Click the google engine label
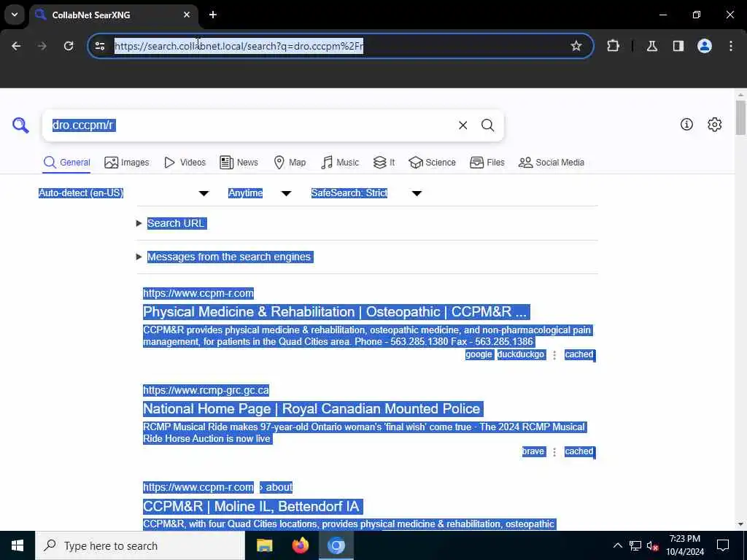 [479, 355]
